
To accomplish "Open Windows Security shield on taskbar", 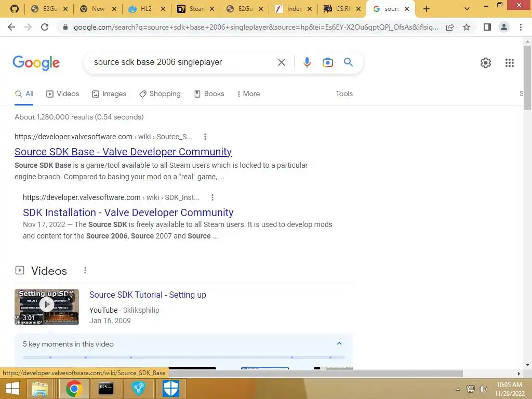I will click(170, 389).
